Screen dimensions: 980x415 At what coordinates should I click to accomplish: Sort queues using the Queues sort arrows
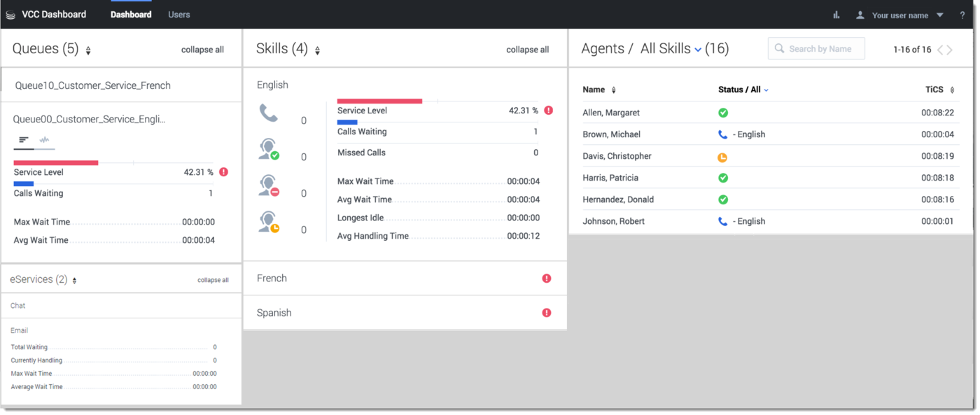[88, 50]
